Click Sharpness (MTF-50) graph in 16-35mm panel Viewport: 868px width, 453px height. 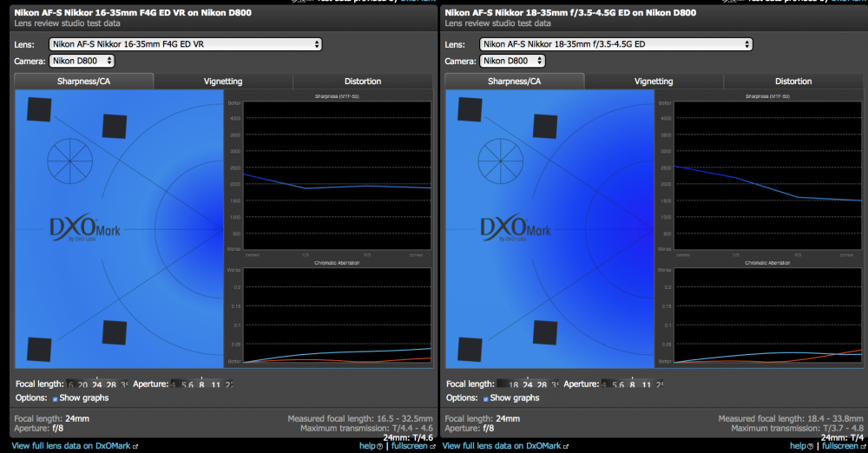coord(337,175)
